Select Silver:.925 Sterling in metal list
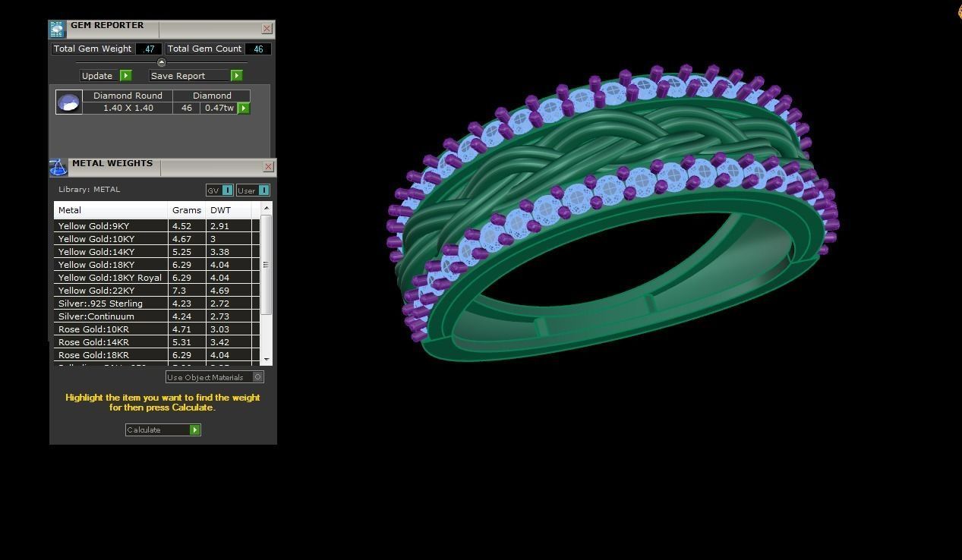Viewport: 962px width, 560px height. [x=111, y=304]
